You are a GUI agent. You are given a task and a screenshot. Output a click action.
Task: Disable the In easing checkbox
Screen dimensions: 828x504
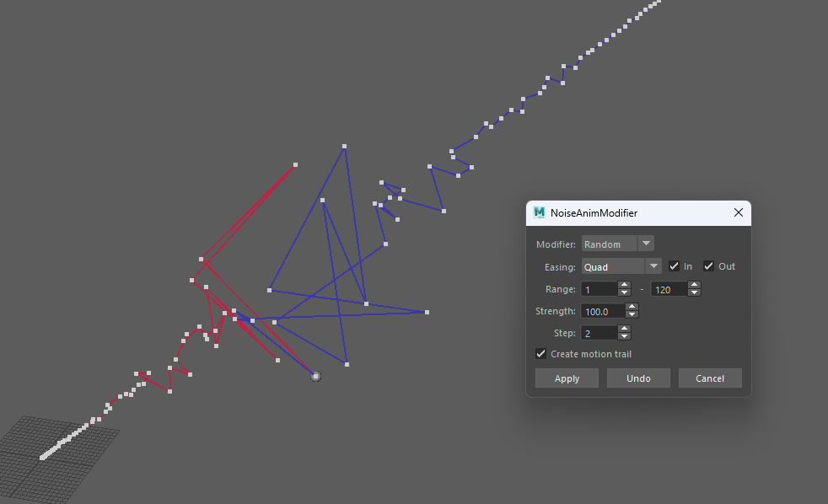pos(673,265)
